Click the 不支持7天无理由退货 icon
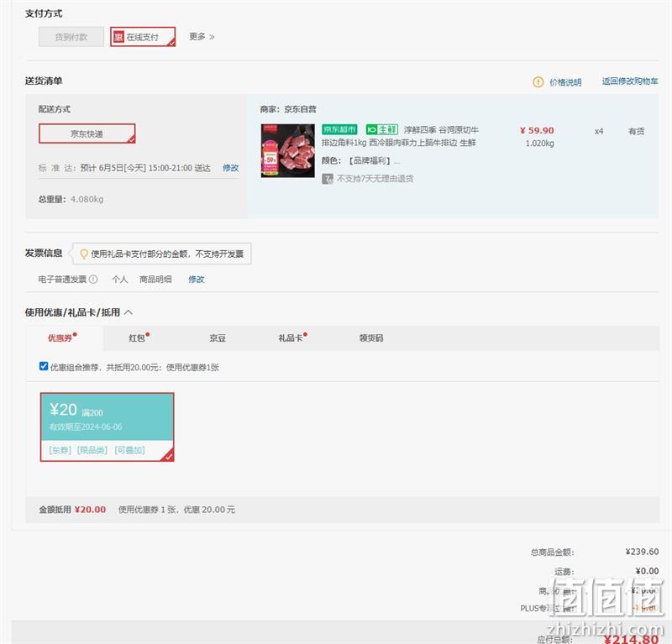Image resolution: width=672 pixels, height=644 pixels. click(328, 179)
